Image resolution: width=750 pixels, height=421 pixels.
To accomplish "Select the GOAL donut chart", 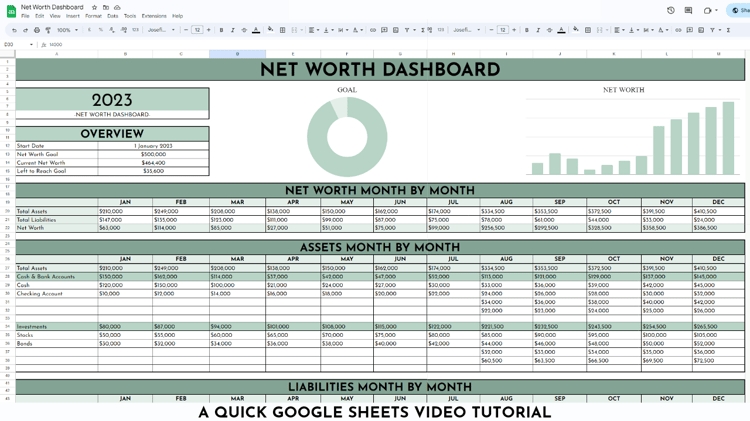I will (x=347, y=137).
